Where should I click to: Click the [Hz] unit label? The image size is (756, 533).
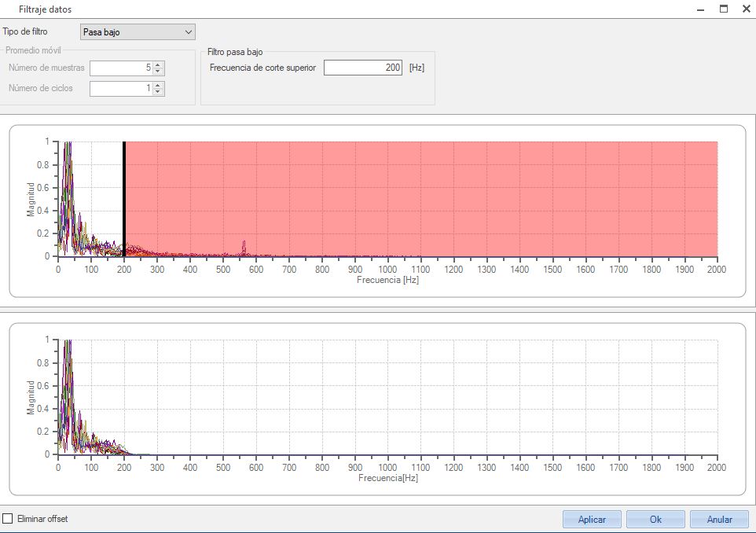pyautogui.click(x=417, y=68)
